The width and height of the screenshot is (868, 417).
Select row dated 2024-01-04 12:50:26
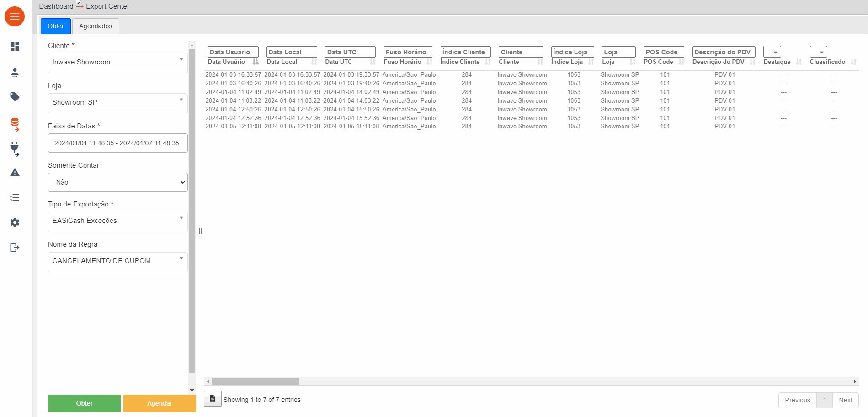(x=531, y=109)
